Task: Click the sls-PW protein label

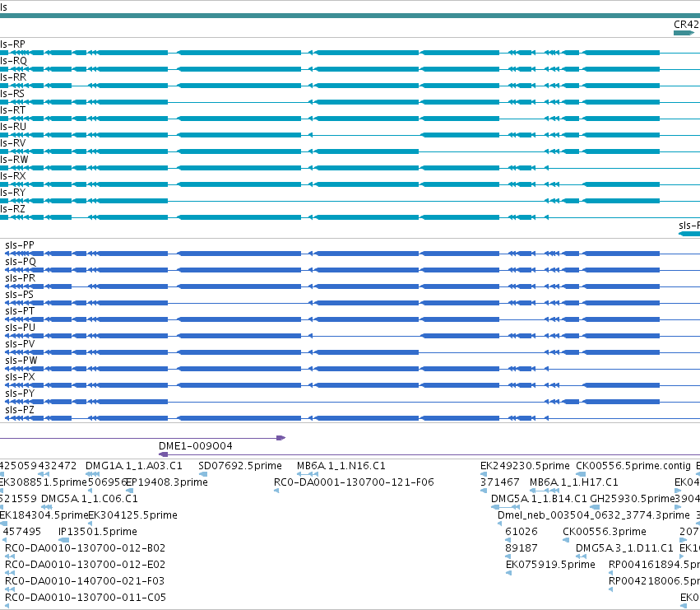Action: coord(21,361)
